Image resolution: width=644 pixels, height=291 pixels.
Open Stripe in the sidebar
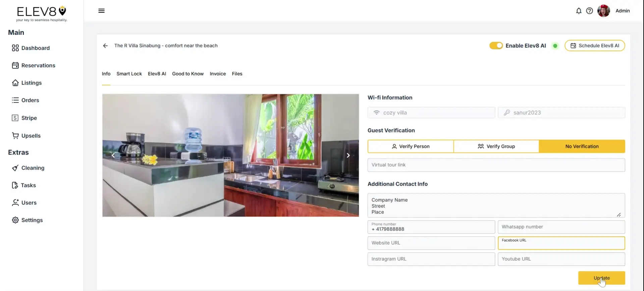24,118
